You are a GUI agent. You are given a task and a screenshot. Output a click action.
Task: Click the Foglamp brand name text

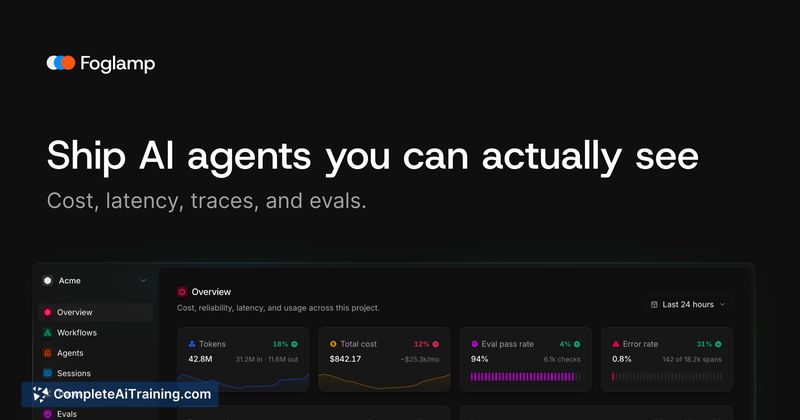pyautogui.click(x=118, y=64)
